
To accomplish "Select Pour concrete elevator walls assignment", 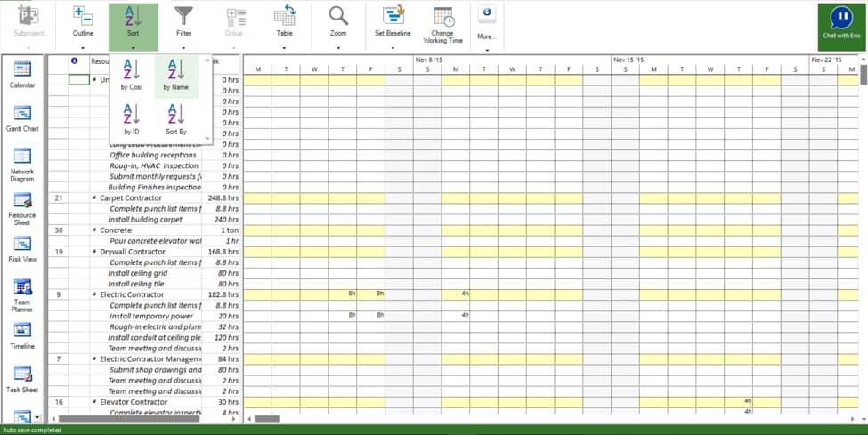I will (155, 241).
